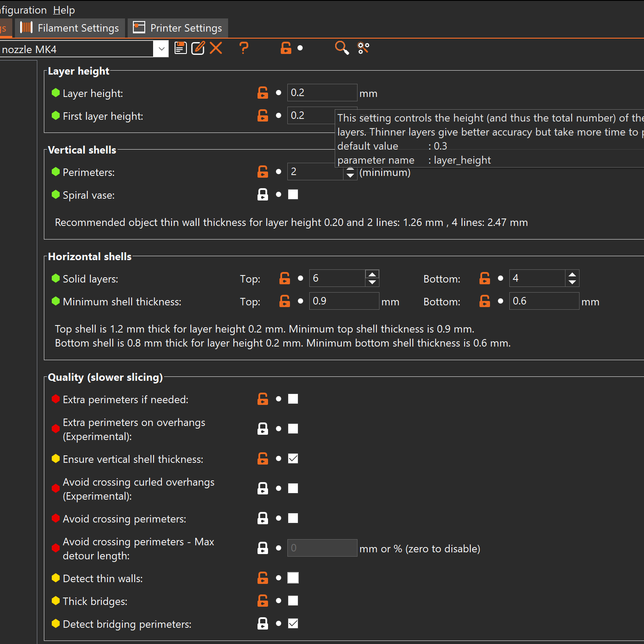
Task: Increase Bottom solid layers with up arrow
Action: pos(572,274)
